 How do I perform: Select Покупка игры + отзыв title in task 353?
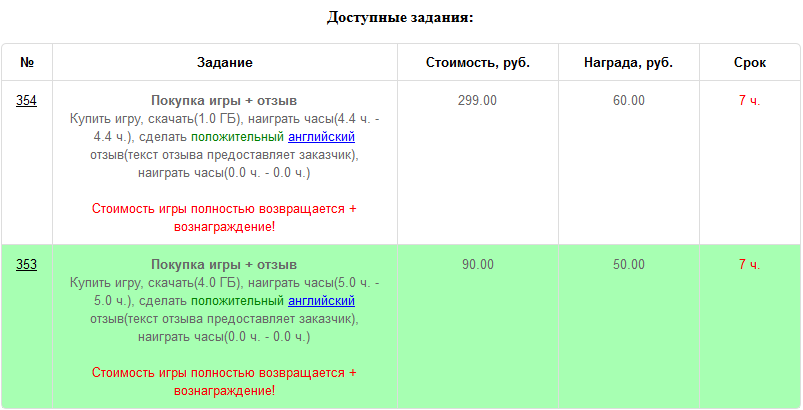pos(224,265)
